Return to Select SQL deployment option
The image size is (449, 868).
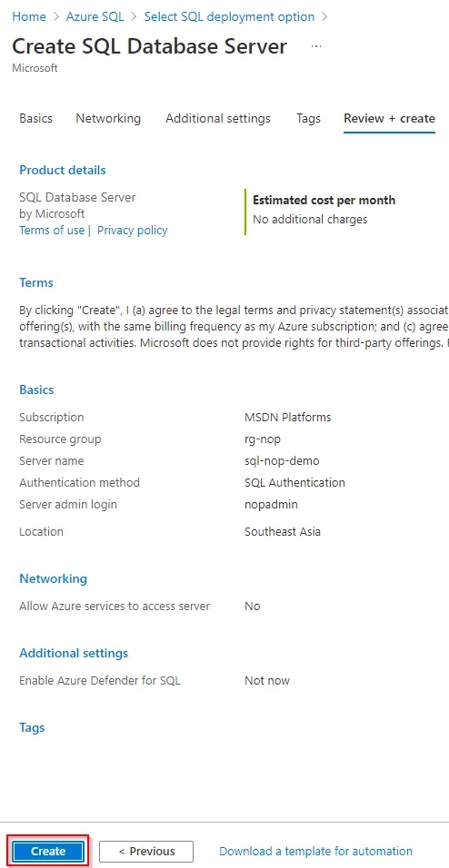click(x=229, y=16)
